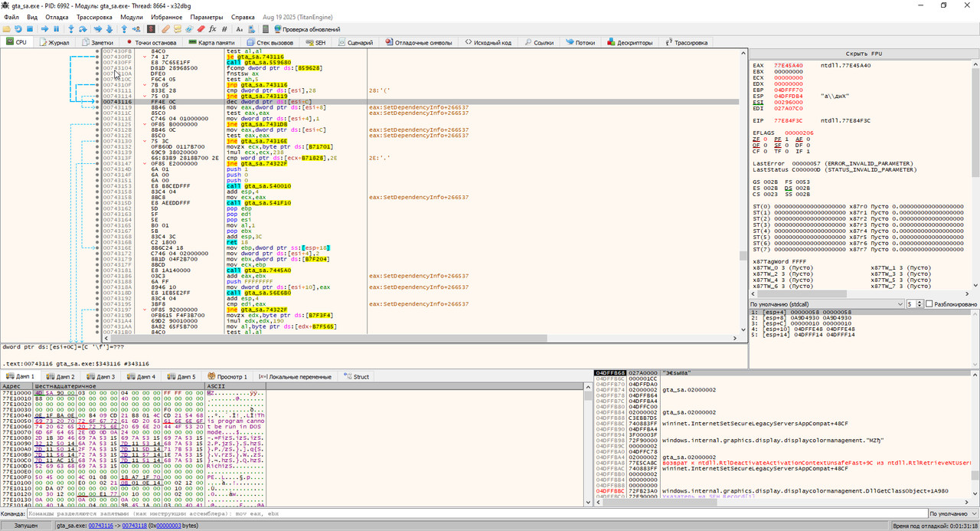Pause execution with the pause icon
This screenshot has width=980, height=531.
pyautogui.click(x=57, y=29)
